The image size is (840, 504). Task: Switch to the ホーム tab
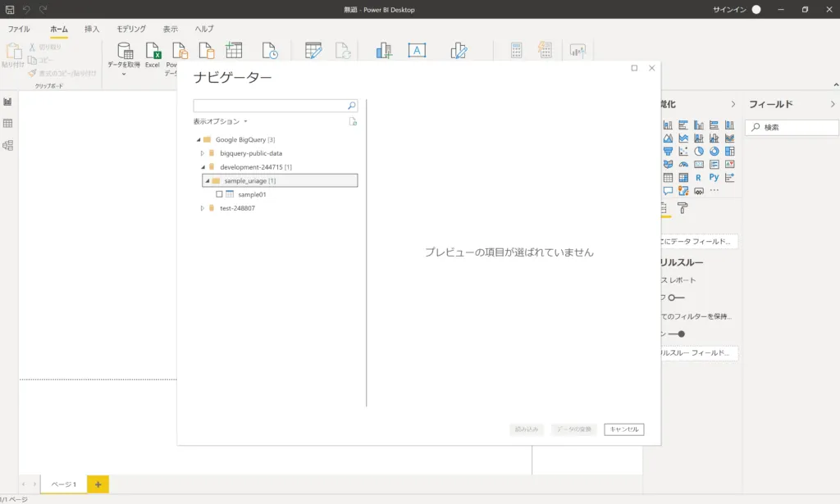(x=59, y=29)
